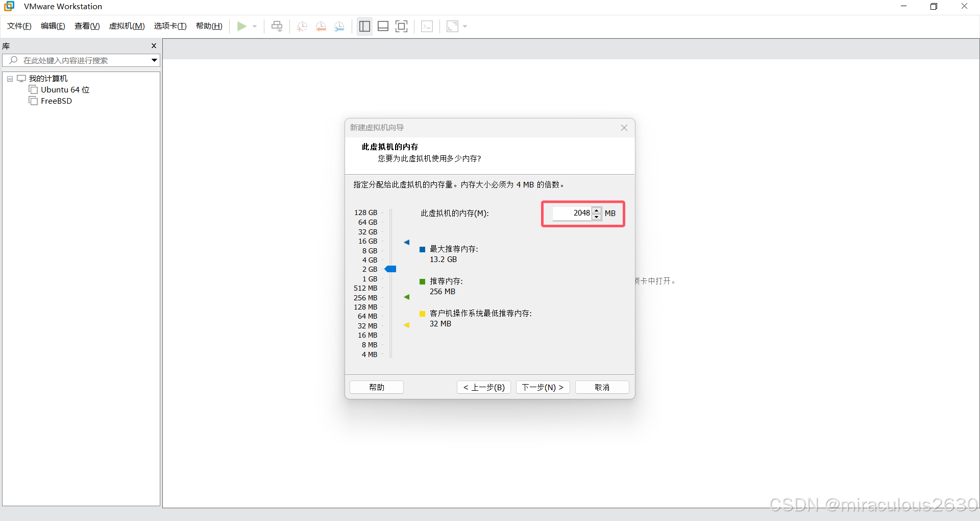Select the Ubuntu 64 位 virtual machine
The height and width of the screenshot is (521, 980).
coord(65,90)
